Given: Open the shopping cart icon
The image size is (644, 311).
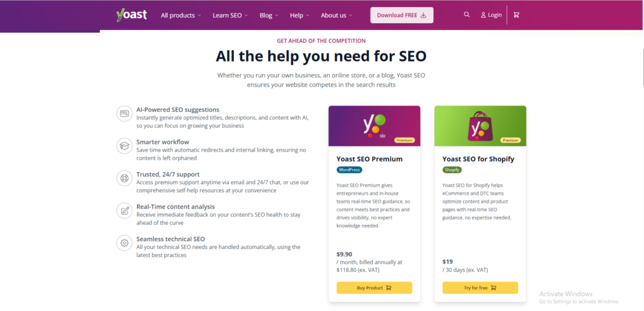Looking at the screenshot, I should point(516,14).
